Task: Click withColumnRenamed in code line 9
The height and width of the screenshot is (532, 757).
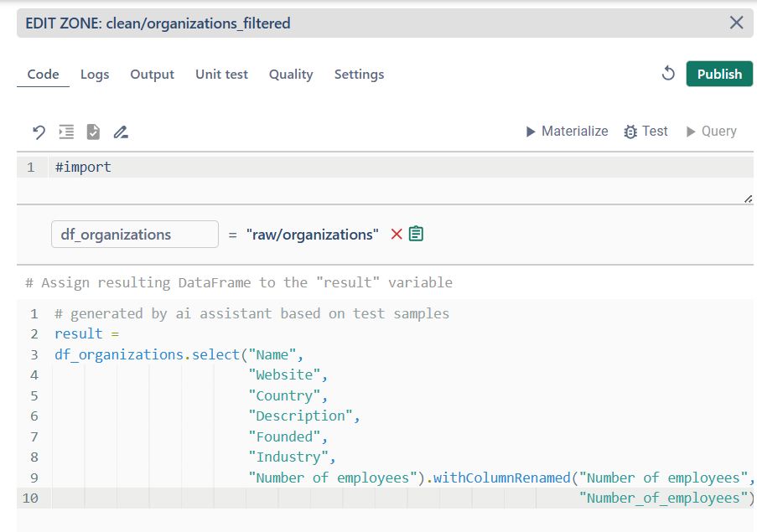Action: click(x=502, y=478)
